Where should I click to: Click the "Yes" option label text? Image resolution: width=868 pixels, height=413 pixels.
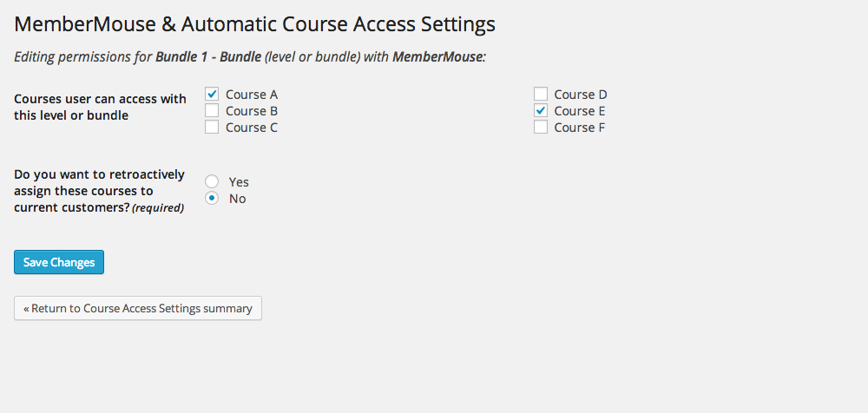coord(240,182)
